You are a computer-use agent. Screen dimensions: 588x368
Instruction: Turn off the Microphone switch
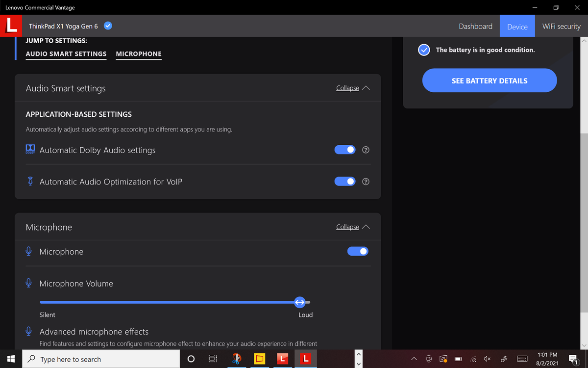(358, 251)
